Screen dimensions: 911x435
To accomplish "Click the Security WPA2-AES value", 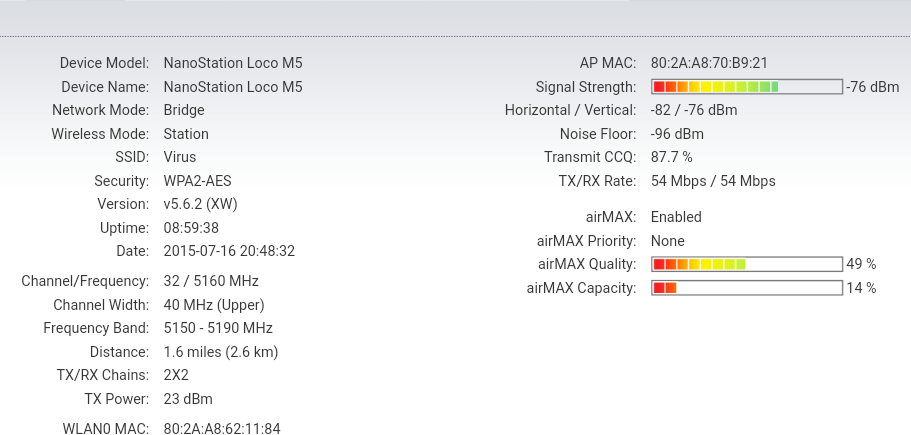I will (x=197, y=181).
